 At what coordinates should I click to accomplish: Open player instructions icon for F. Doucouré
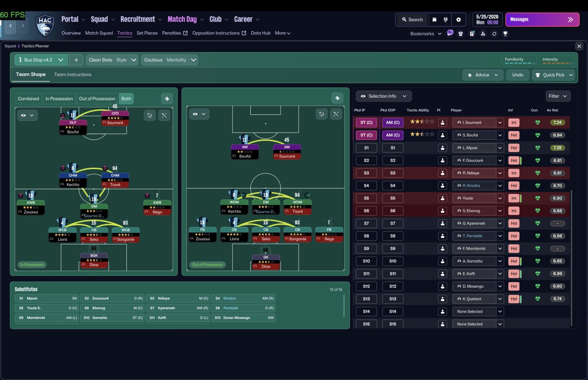(442, 160)
